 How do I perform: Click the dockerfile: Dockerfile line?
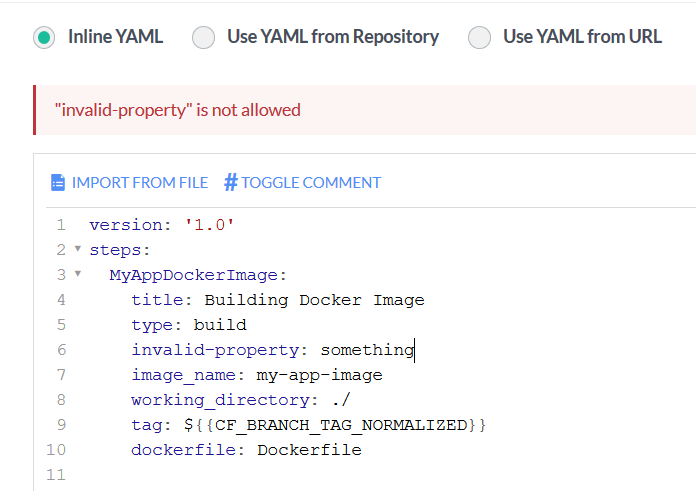[246, 450]
